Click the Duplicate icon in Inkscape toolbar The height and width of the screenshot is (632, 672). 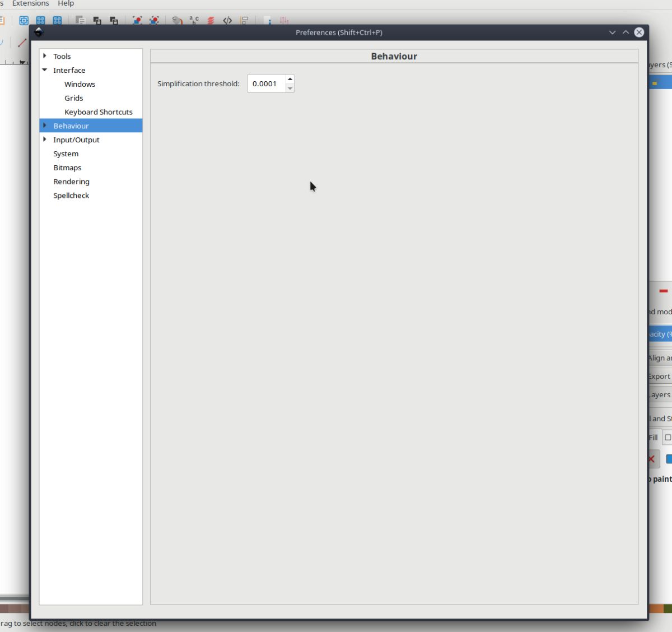coord(80,20)
